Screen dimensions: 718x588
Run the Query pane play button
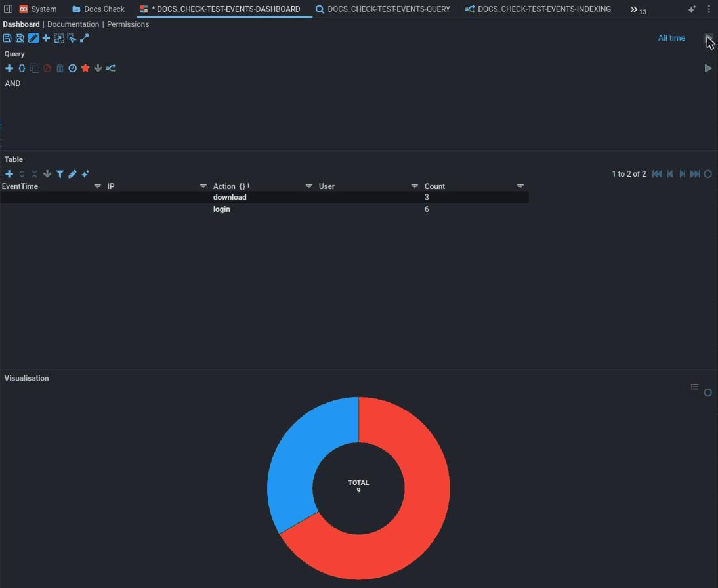click(708, 68)
